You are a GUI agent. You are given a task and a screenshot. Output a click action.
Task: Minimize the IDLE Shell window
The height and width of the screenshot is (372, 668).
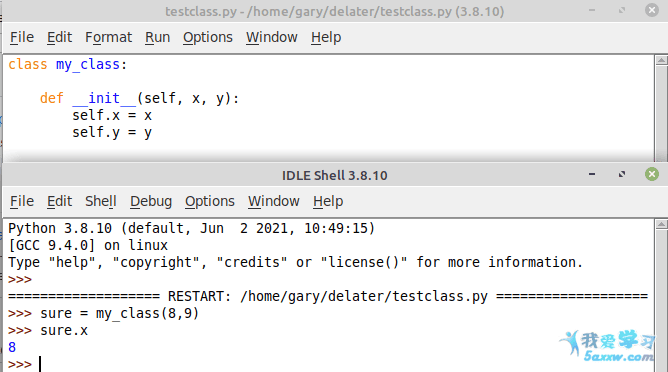point(592,174)
